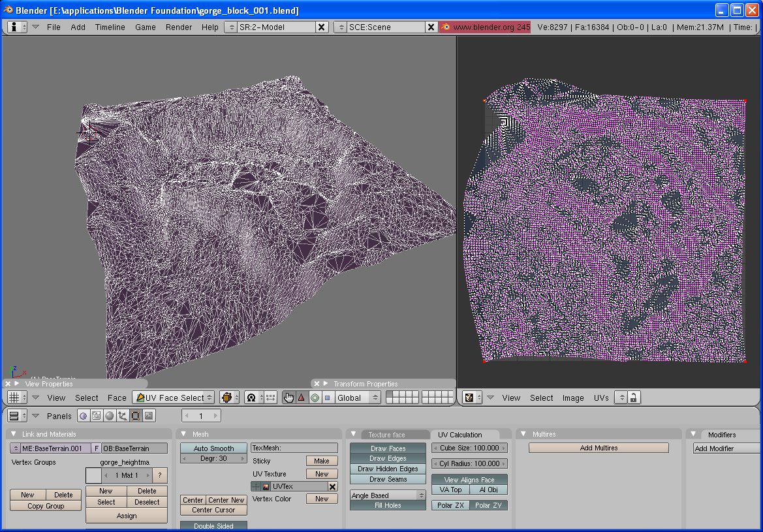Screen dimensions: 763x532
Task: Open the Editing buttons context icon
Action: click(x=136, y=416)
